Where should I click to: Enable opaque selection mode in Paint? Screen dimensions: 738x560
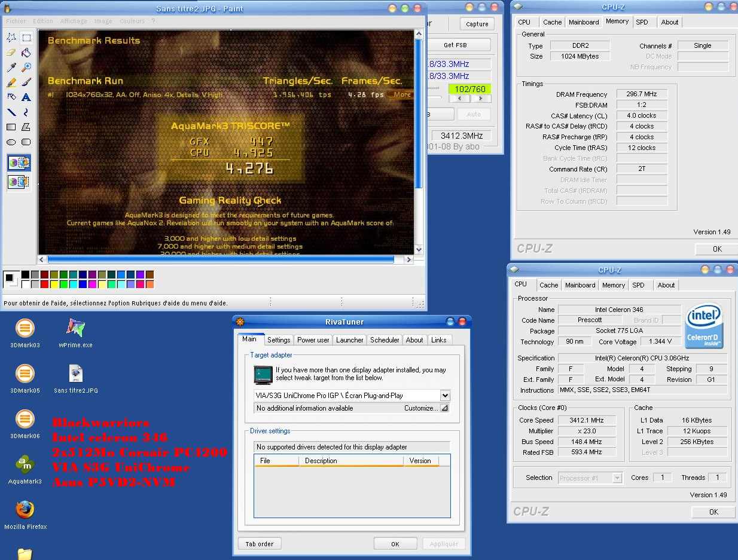click(x=19, y=163)
